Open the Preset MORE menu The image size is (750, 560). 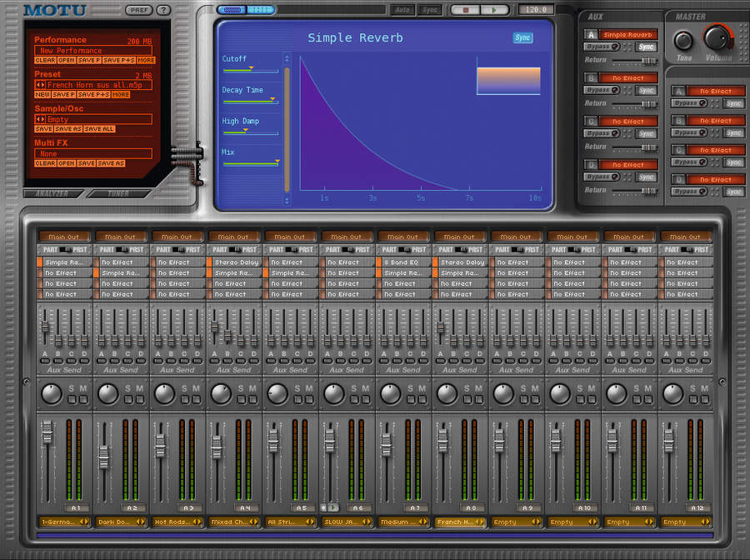point(121,95)
